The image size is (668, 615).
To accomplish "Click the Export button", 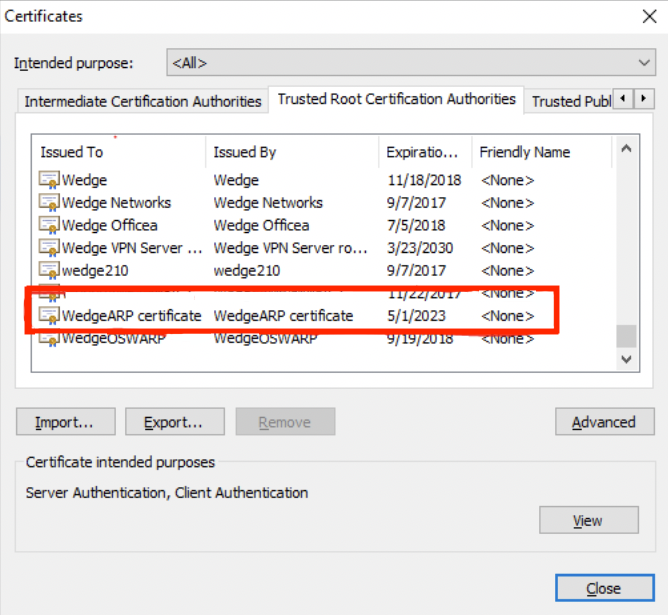I will tap(174, 422).
